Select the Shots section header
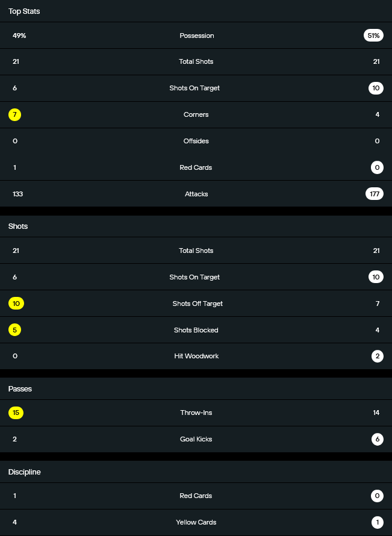Viewport: 392px width, 536px height. point(18,226)
